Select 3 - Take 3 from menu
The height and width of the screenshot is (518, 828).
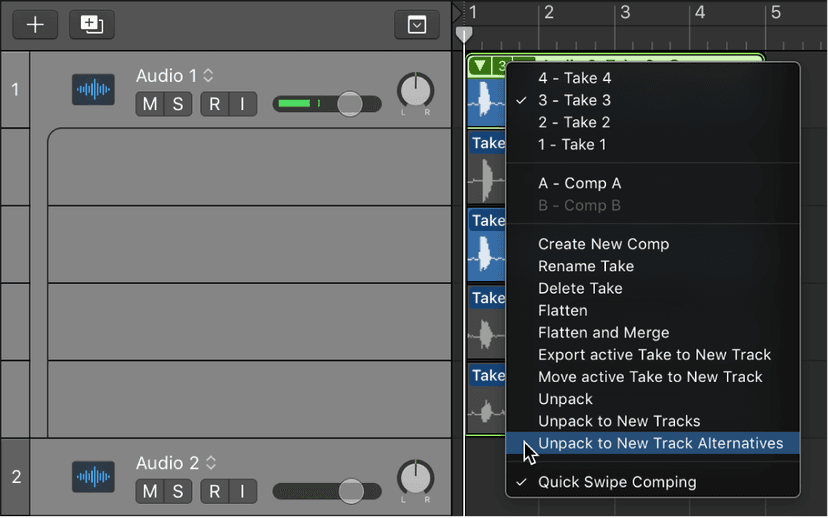653,100
